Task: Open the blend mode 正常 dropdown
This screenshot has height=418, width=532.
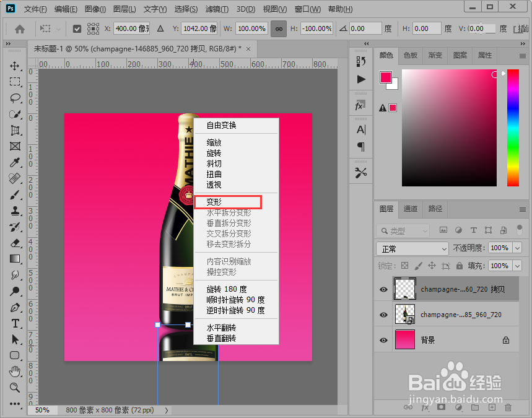Action: point(412,249)
